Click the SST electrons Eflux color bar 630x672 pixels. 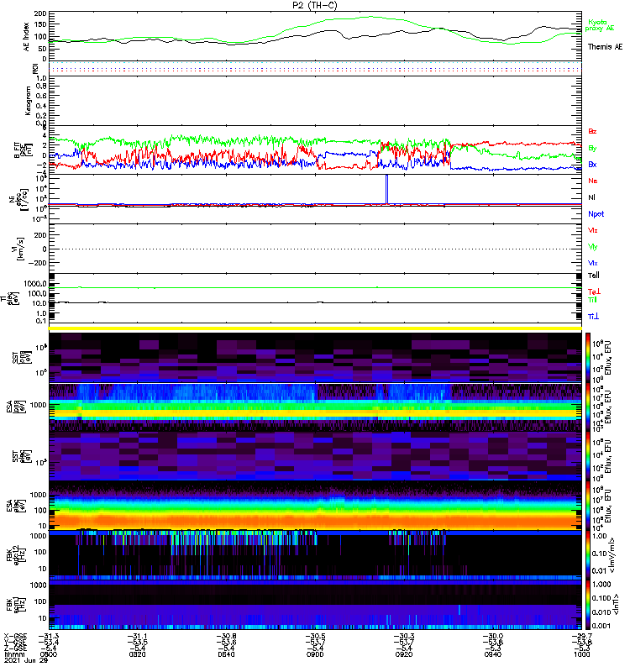pos(588,455)
